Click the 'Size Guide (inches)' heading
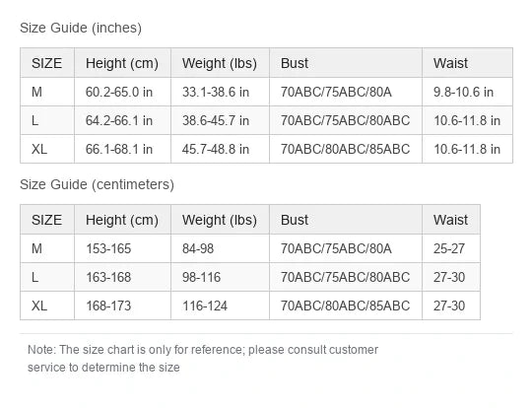532x408 pixels. pos(81,28)
